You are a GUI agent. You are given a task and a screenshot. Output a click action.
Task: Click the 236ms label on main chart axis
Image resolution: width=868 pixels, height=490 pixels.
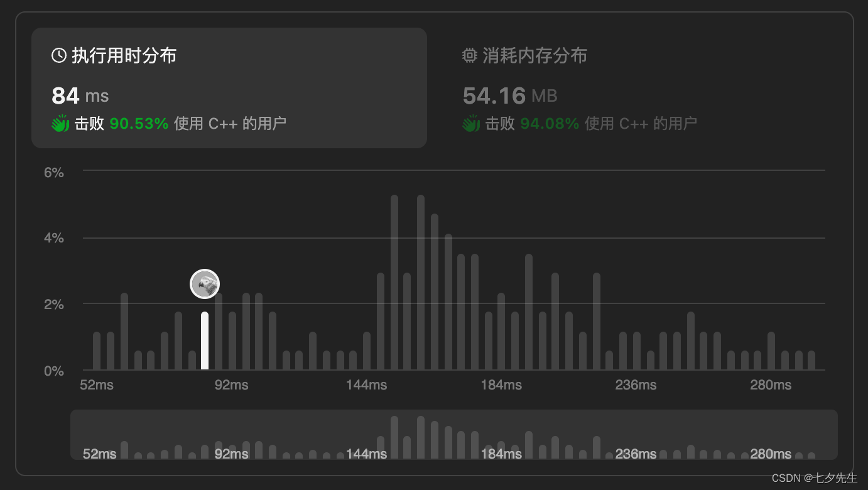pos(636,385)
